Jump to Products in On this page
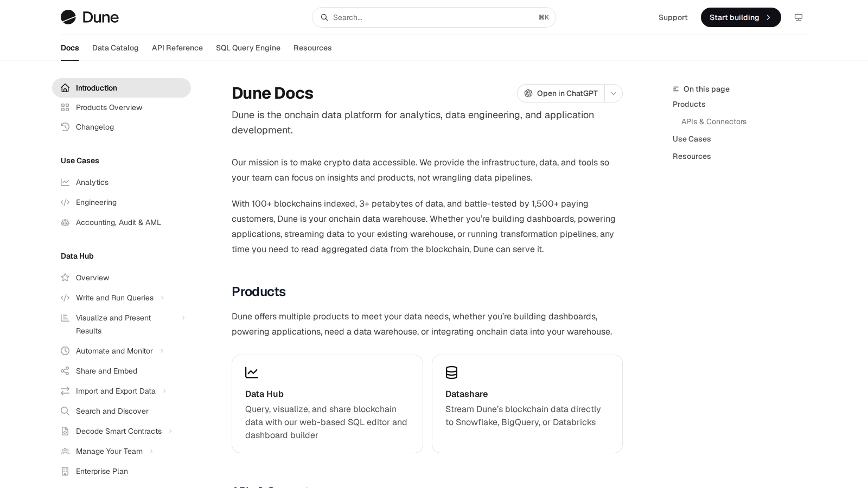The width and height of the screenshot is (868, 488). coord(689,104)
